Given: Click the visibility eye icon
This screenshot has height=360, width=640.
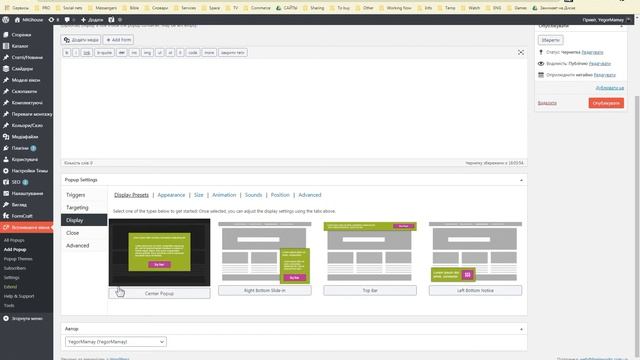Looking at the screenshot, I should (x=541, y=64).
